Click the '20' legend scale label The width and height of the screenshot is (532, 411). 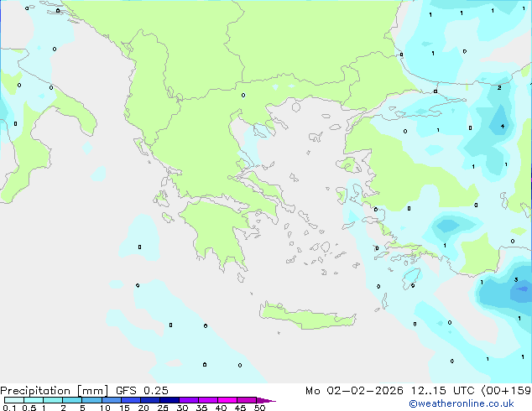143,408
